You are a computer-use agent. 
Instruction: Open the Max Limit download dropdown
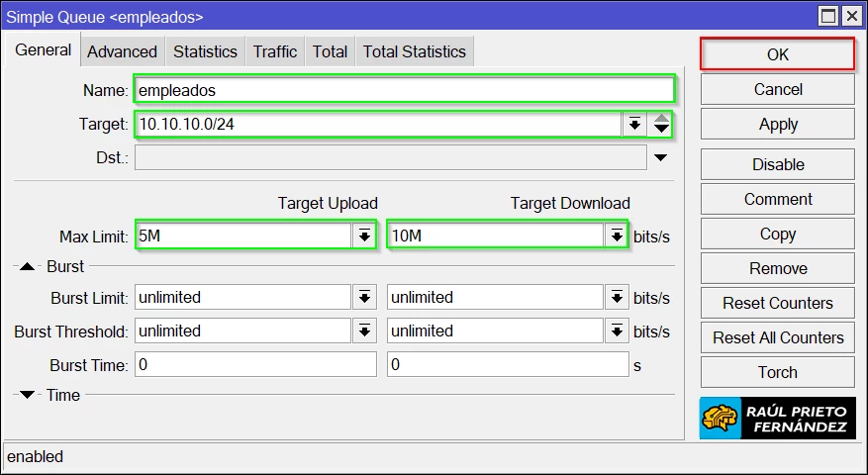point(616,236)
